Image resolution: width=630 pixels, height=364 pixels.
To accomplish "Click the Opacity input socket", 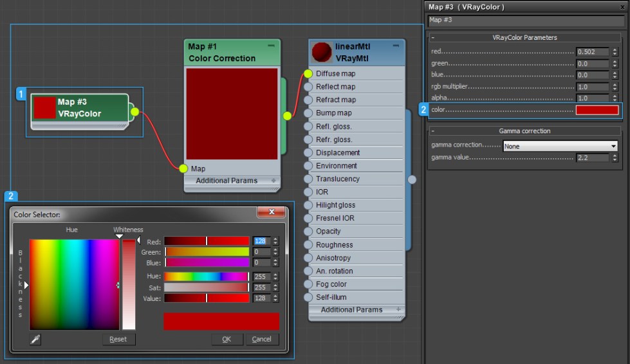I will tap(308, 232).
